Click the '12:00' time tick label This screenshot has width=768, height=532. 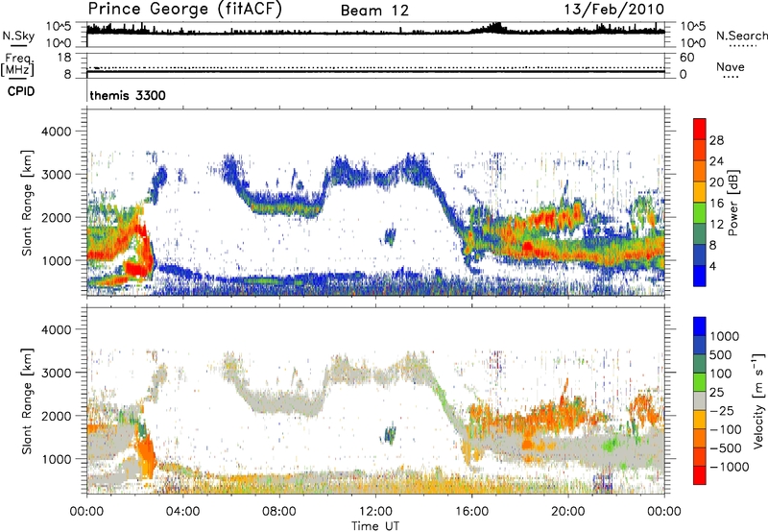click(x=375, y=512)
